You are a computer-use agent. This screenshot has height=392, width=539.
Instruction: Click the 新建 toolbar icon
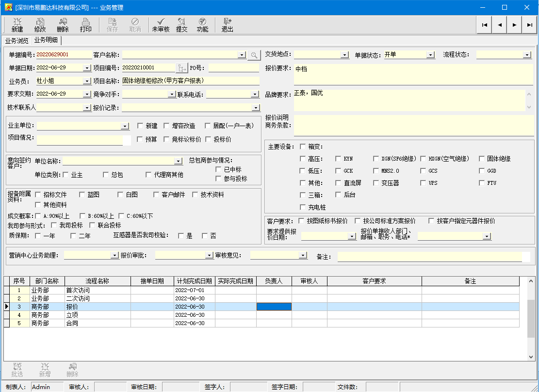(17, 25)
